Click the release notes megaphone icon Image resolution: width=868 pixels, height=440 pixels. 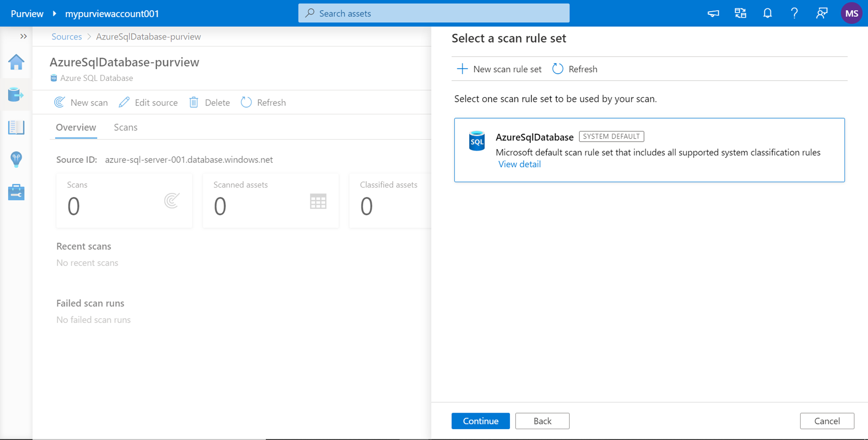[x=713, y=13]
